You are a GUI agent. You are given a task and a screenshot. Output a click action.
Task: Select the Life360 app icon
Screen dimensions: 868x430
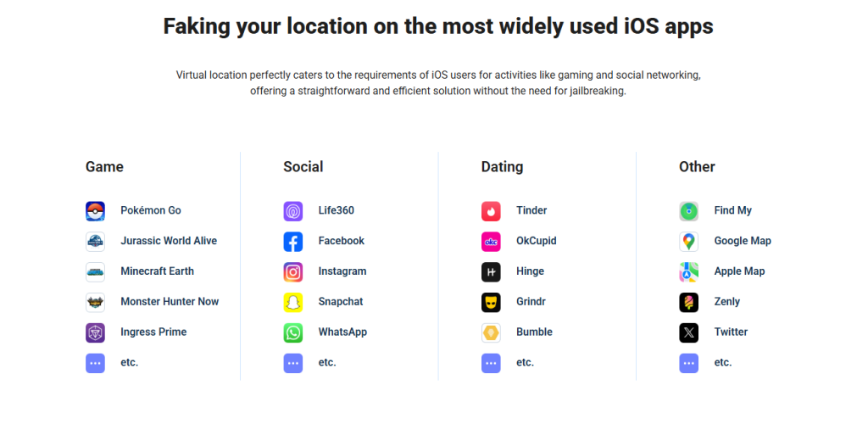[x=293, y=211]
